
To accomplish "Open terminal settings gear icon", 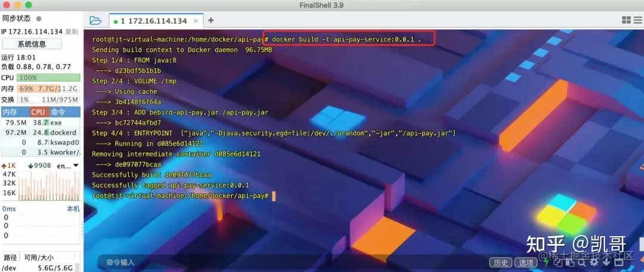I will (594, 262).
